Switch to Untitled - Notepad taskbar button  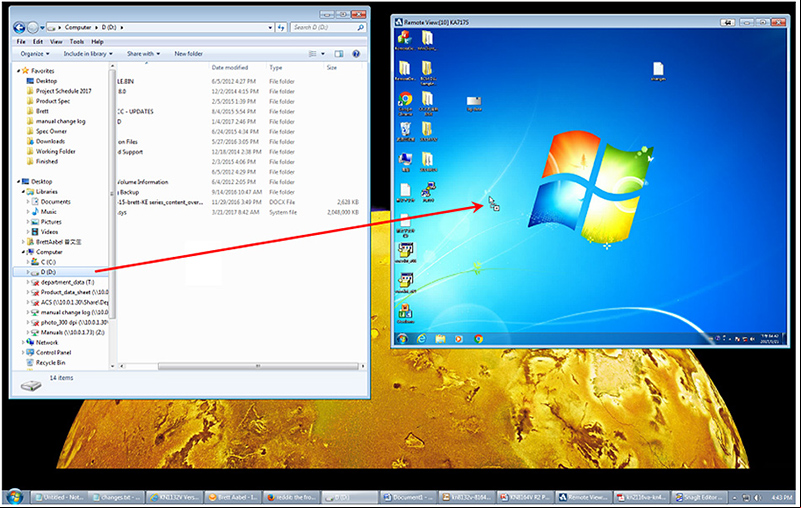point(59,497)
